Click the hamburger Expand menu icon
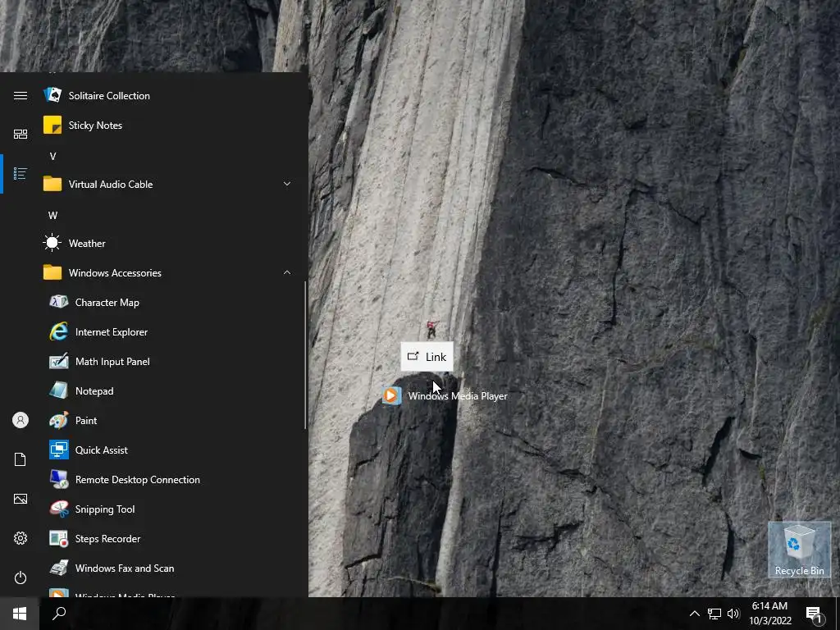The image size is (840, 630). pyautogui.click(x=21, y=95)
